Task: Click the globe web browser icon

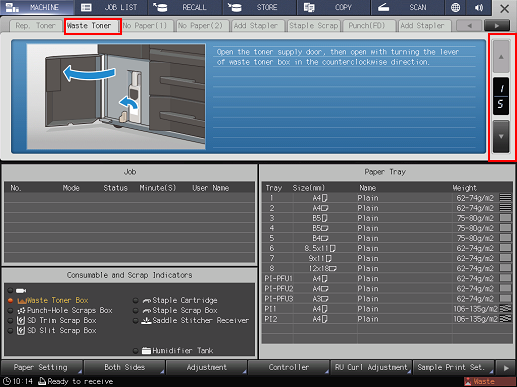Action: point(455,7)
